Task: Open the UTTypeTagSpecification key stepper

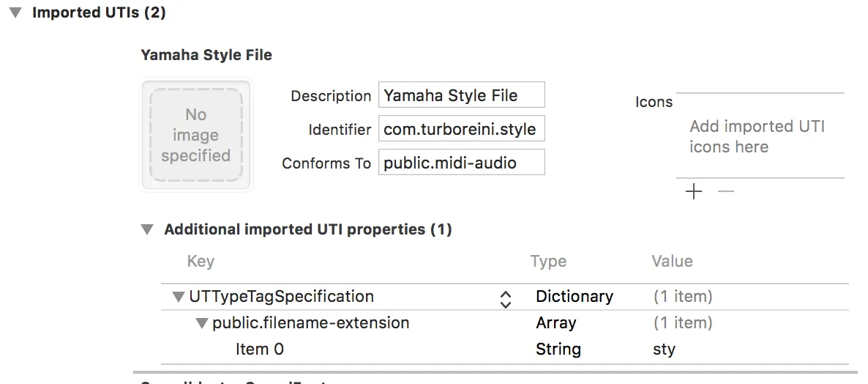Action: point(505,299)
